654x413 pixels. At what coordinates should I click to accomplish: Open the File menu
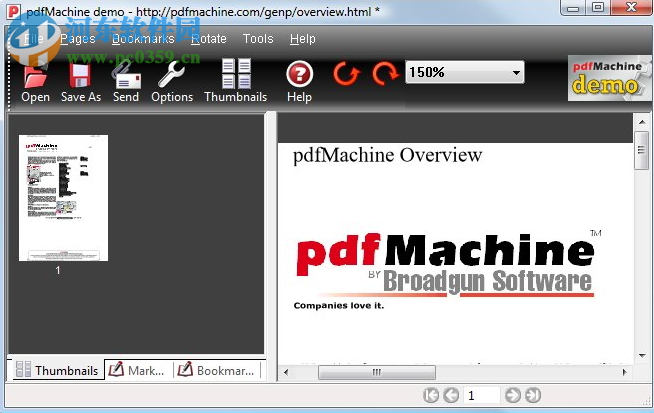tap(33, 39)
